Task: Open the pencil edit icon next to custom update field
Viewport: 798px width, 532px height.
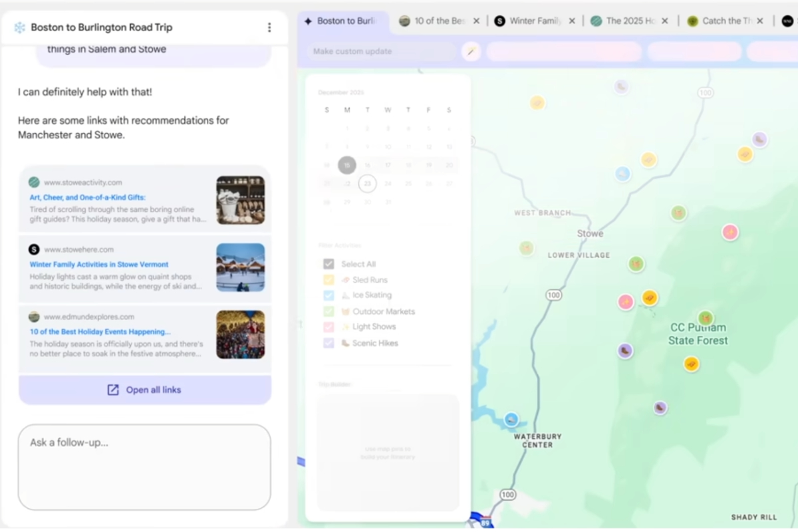Action: click(471, 51)
